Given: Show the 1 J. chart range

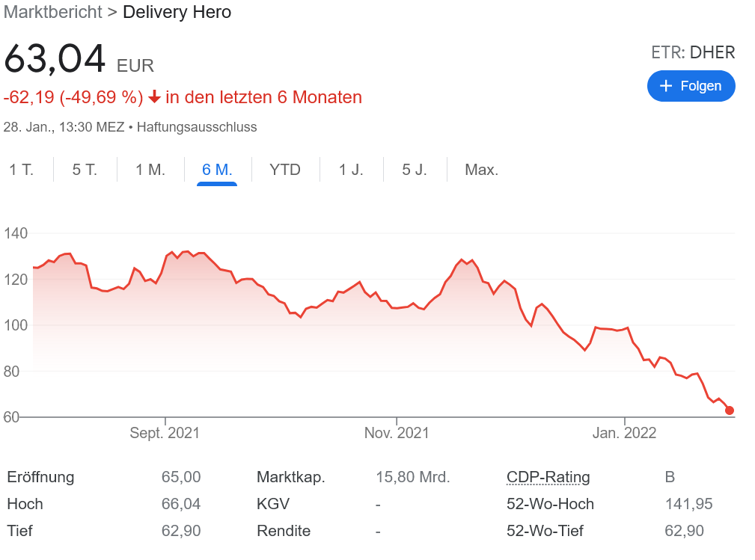Looking at the screenshot, I should pos(351,170).
